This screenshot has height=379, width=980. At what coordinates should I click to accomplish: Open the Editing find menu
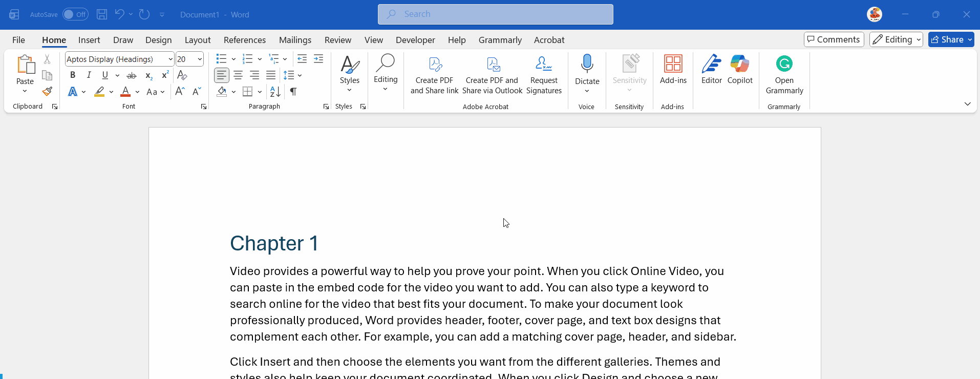(x=386, y=73)
